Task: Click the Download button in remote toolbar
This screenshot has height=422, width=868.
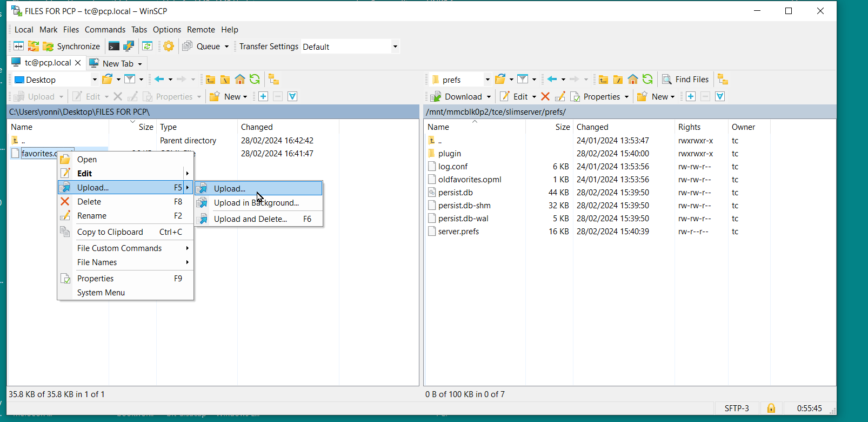Action: [x=457, y=96]
